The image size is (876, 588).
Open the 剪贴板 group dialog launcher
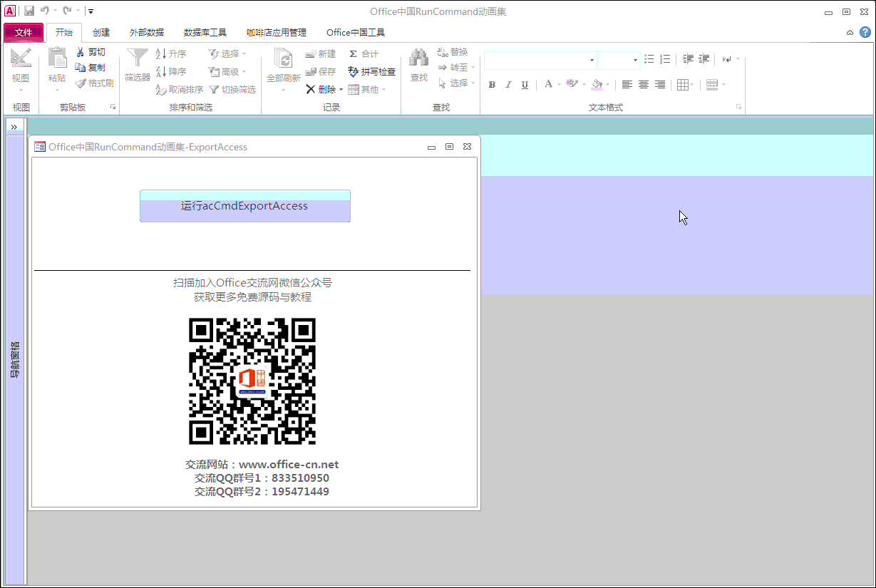tap(113, 107)
